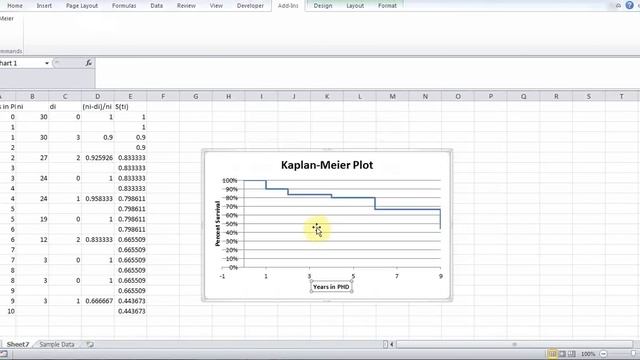Click the zoom out minus button
This screenshot has height=360, width=640.
603,354
